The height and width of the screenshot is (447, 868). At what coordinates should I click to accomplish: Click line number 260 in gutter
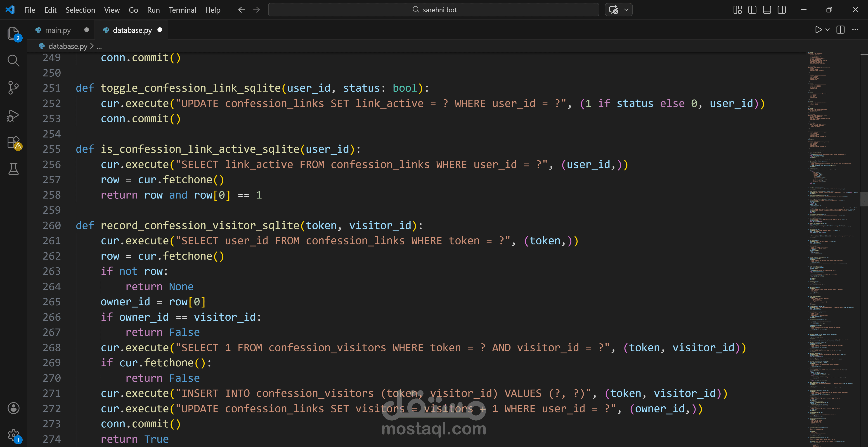(x=52, y=225)
